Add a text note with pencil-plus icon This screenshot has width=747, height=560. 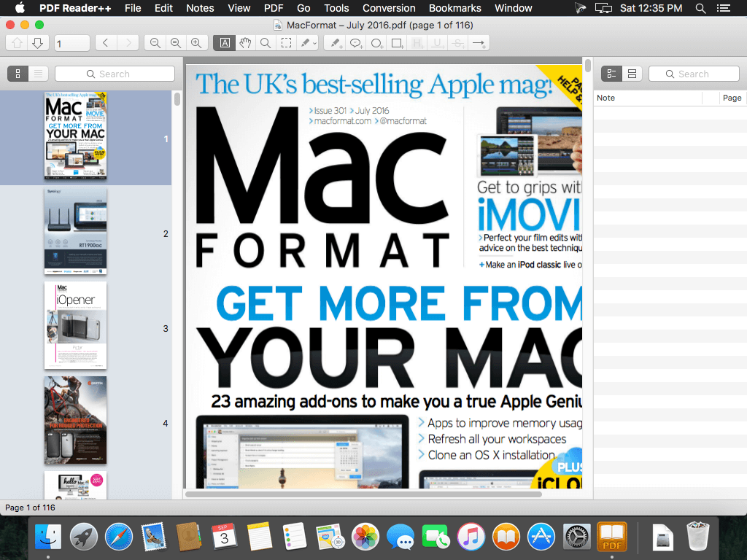click(x=336, y=43)
